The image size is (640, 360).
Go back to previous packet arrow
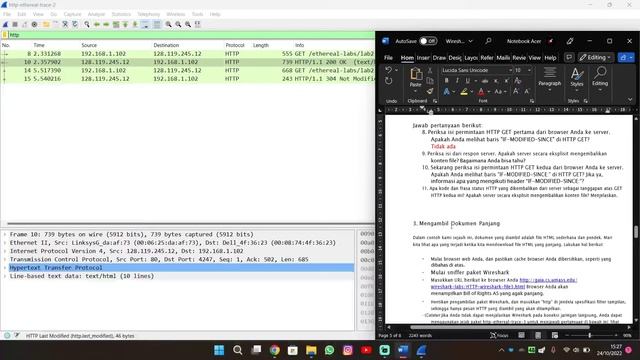coord(97,24)
